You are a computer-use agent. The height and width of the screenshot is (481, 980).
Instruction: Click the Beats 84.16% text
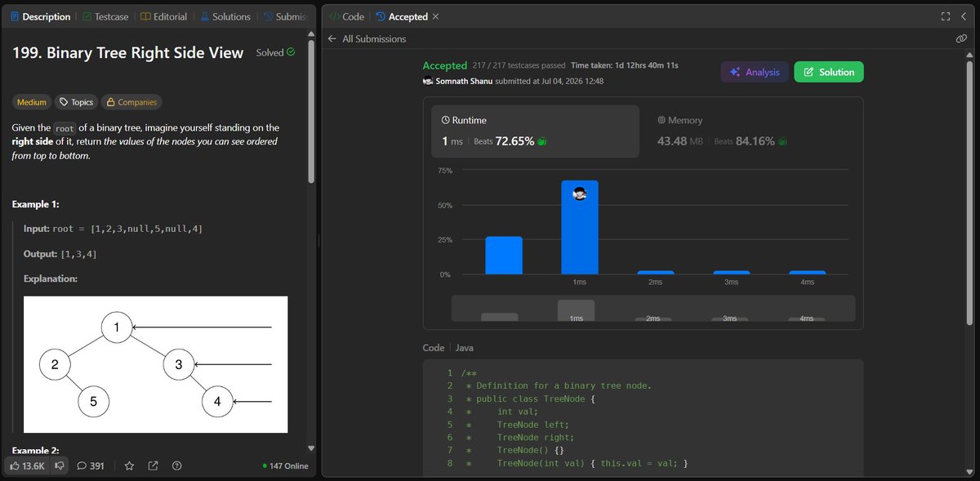click(744, 140)
